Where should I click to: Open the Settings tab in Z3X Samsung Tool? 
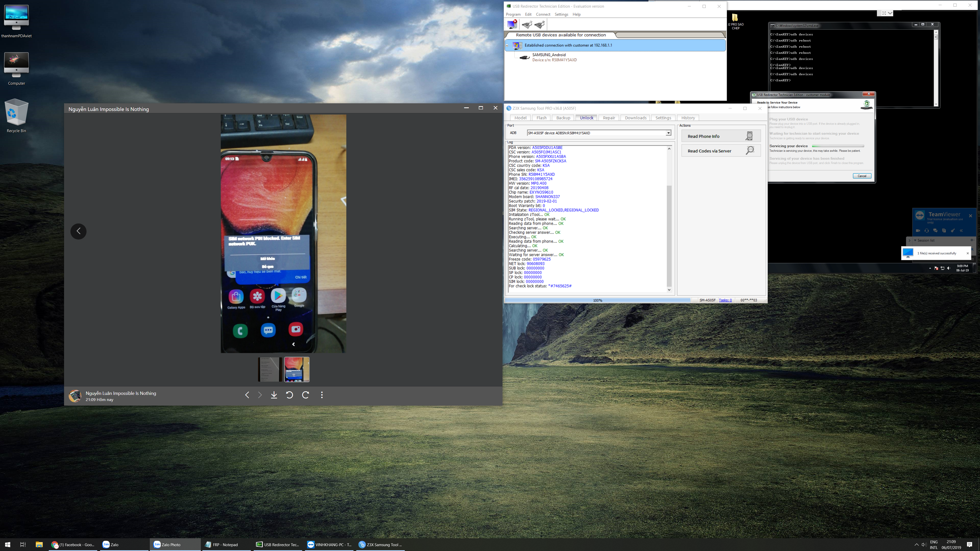click(x=663, y=118)
